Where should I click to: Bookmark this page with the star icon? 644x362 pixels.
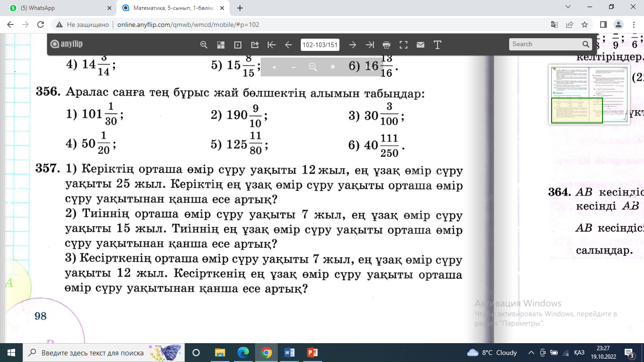(585, 25)
